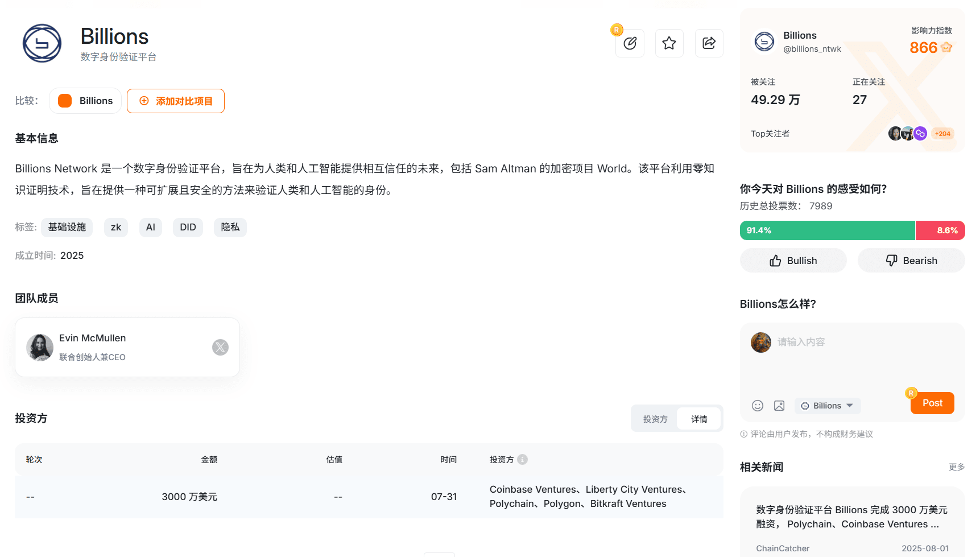980x557 pixels.
Task: Switch to the 投资方 view tab
Action: [x=655, y=419]
